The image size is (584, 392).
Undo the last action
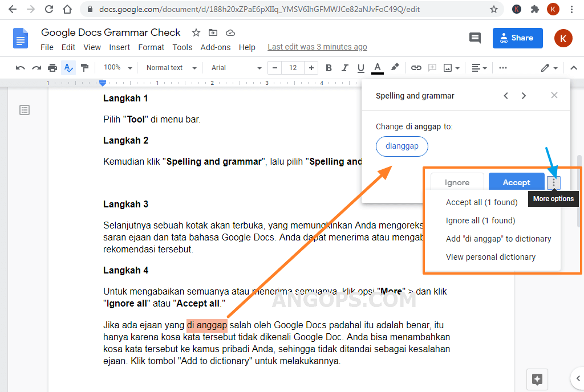21,68
